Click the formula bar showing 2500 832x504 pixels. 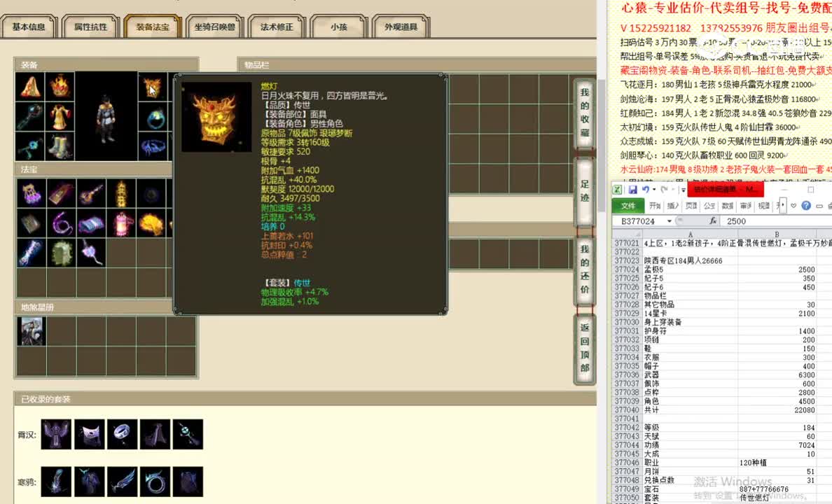736,220
